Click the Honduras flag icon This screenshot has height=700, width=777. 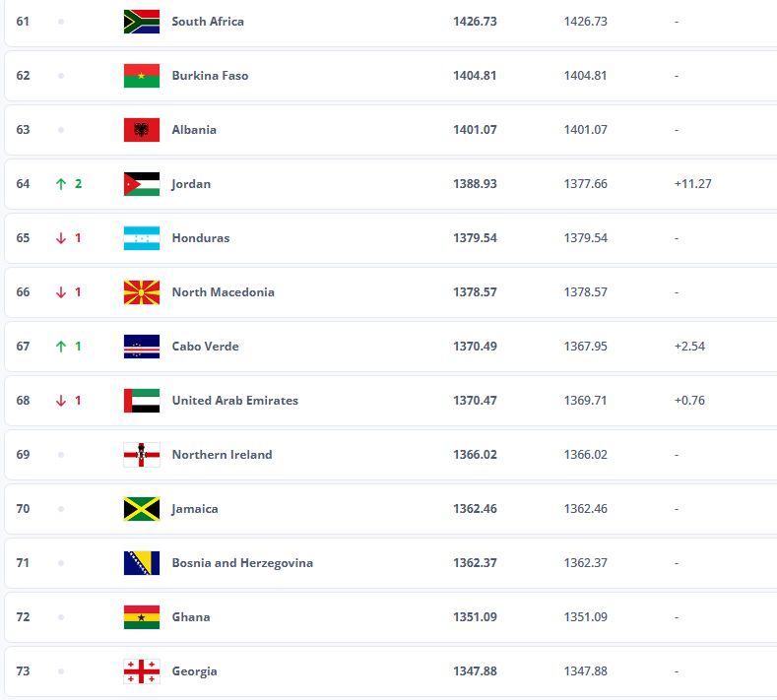point(142,238)
